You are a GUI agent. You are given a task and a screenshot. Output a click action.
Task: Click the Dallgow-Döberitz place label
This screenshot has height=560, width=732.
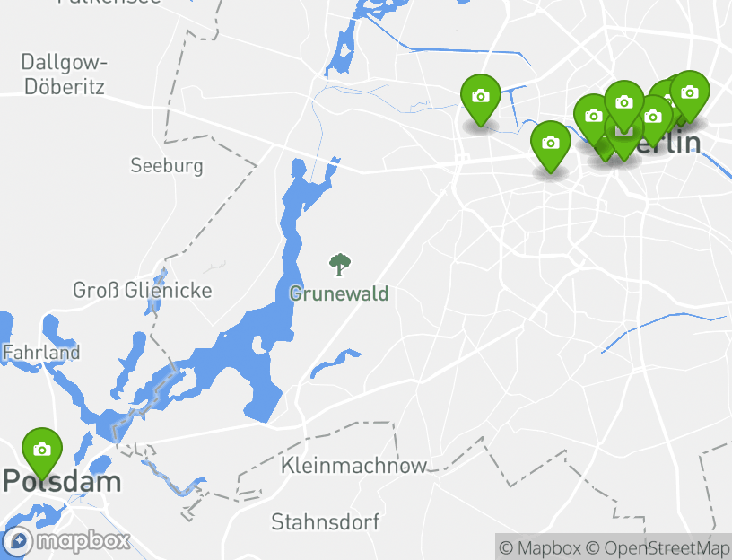[x=65, y=74]
